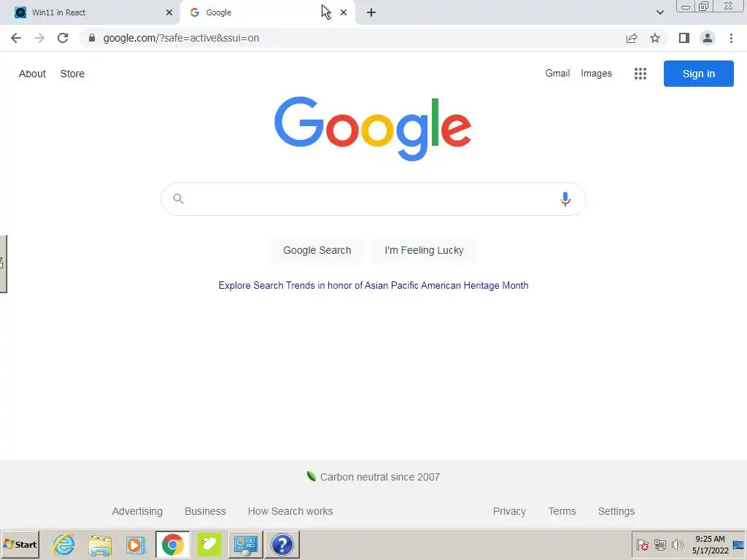Open the Store link
The image size is (747, 560).
pyautogui.click(x=72, y=74)
